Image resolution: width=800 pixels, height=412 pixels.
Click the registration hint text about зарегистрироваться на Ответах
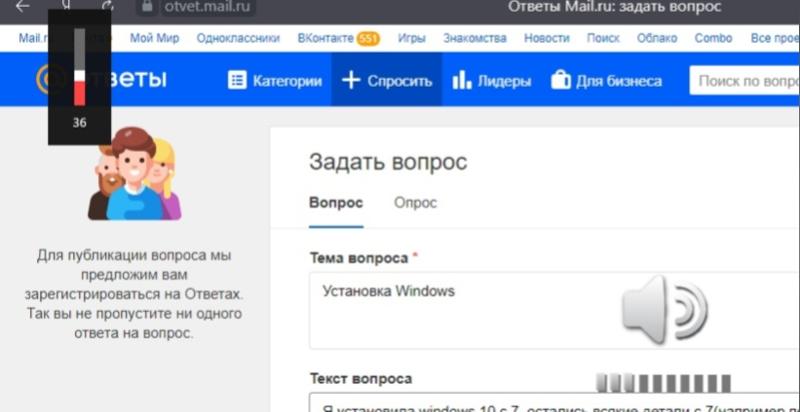135,294
